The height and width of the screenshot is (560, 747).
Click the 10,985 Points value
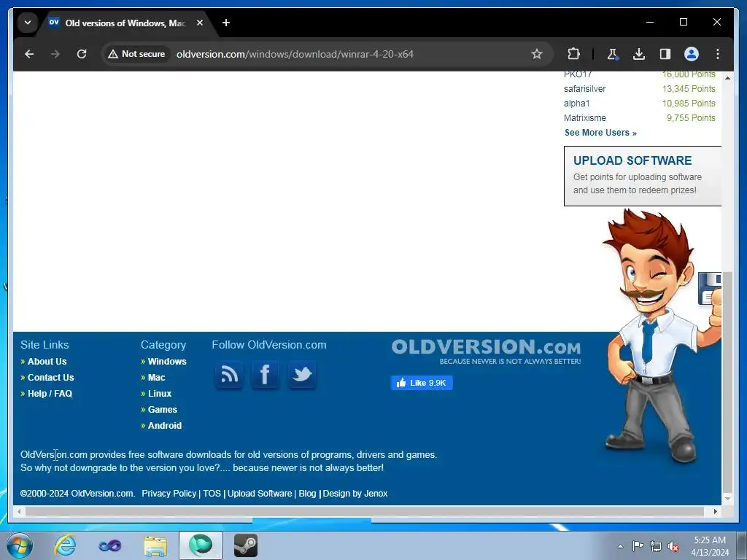689,104
